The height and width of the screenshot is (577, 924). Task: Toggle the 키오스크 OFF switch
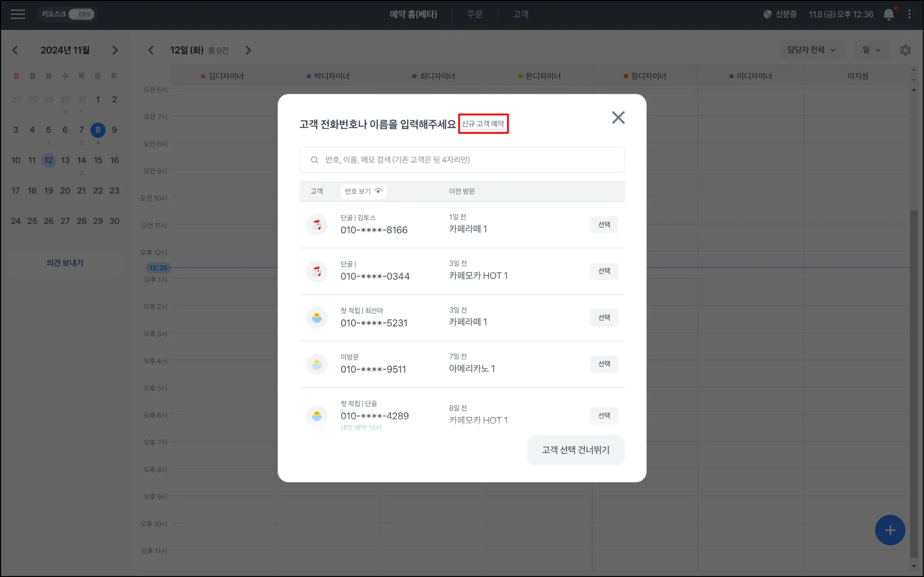[x=81, y=14]
